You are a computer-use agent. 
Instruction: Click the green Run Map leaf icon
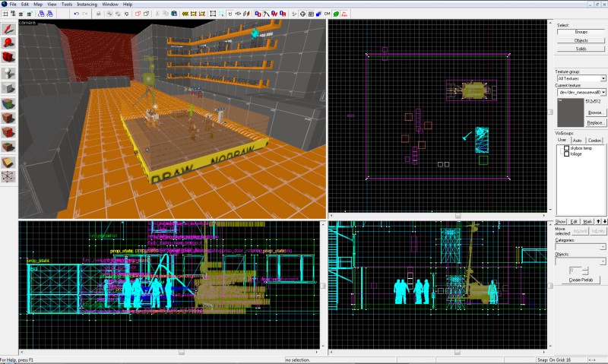coord(336,14)
